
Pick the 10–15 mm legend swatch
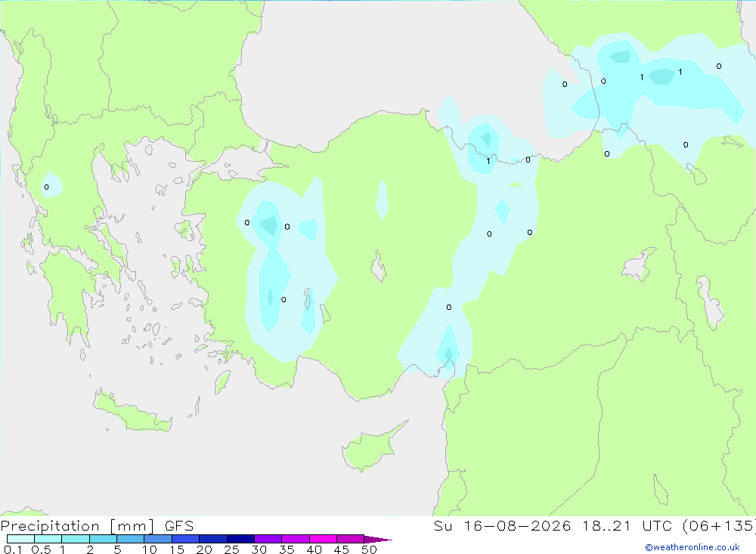pyautogui.click(x=158, y=539)
